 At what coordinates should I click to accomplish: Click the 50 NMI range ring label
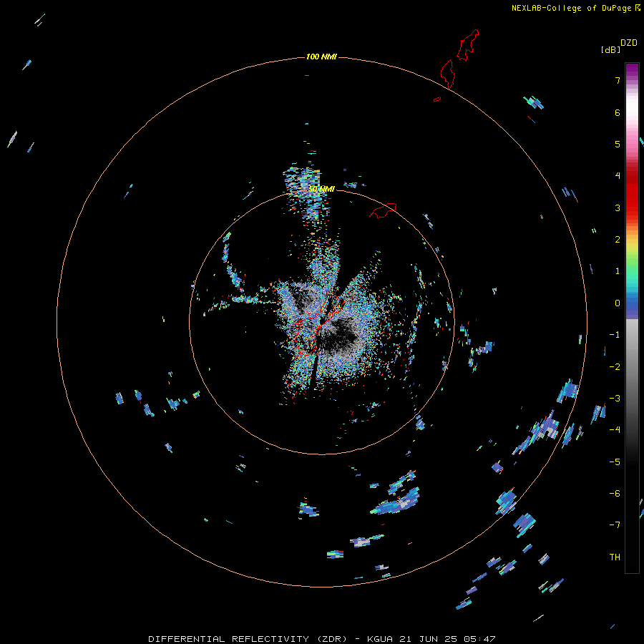[x=321, y=189]
